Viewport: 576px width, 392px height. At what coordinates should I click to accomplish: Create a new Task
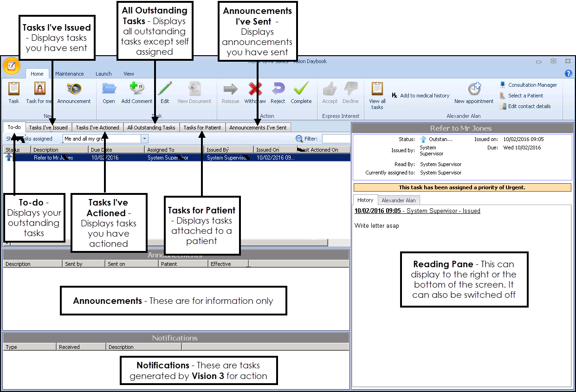(x=13, y=92)
